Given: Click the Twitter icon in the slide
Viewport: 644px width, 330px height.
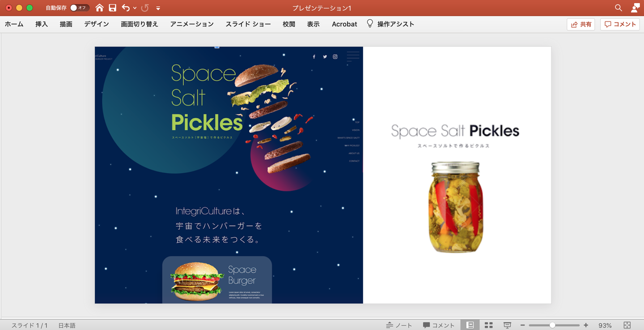Looking at the screenshot, I should click(325, 57).
